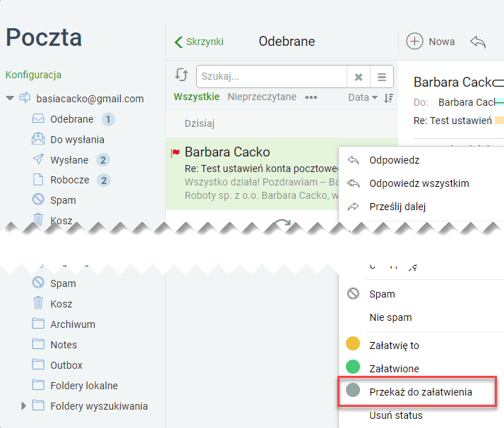This screenshot has height=428, width=504.
Task: Switch to the Wszystkie filter tab
Action: click(196, 97)
